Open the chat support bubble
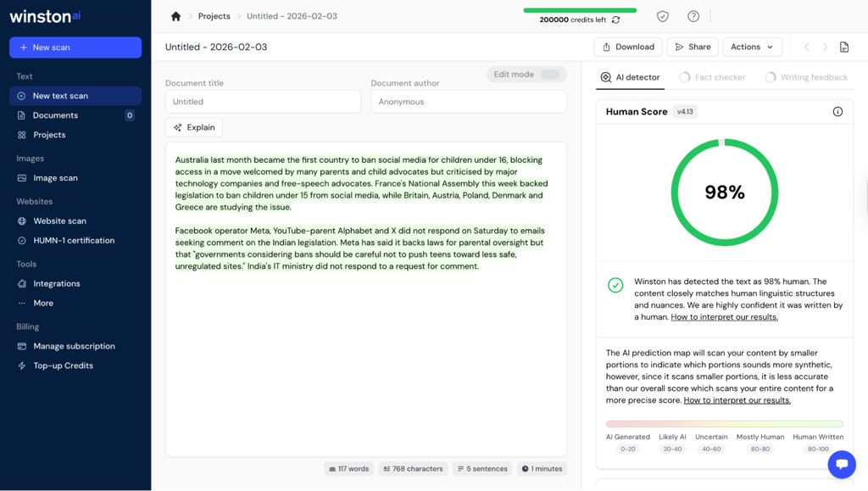The width and height of the screenshot is (868, 491). click(842, 464)
